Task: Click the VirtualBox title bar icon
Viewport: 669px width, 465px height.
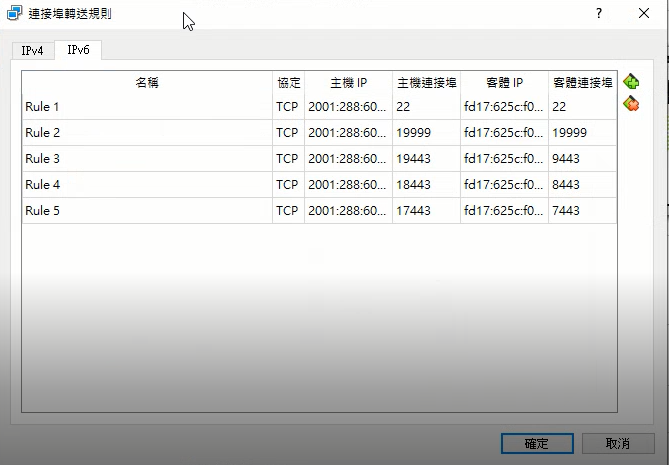Action: 15,13
